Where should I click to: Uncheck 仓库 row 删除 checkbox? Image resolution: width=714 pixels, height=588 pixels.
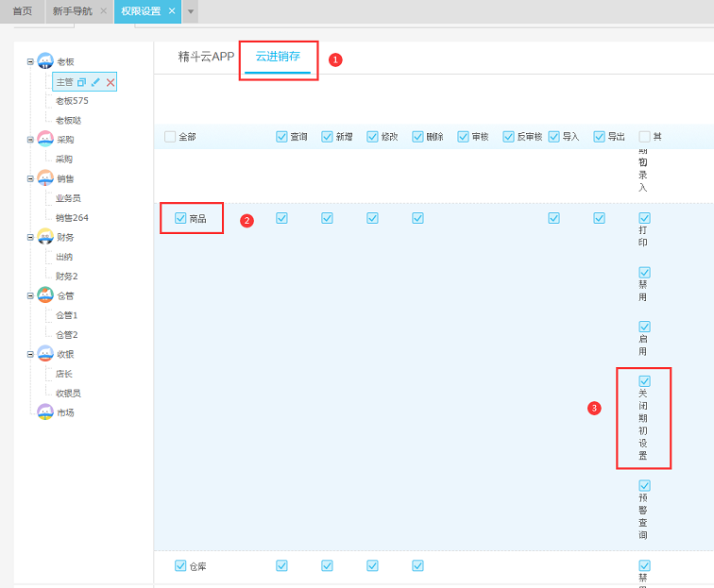417,565
